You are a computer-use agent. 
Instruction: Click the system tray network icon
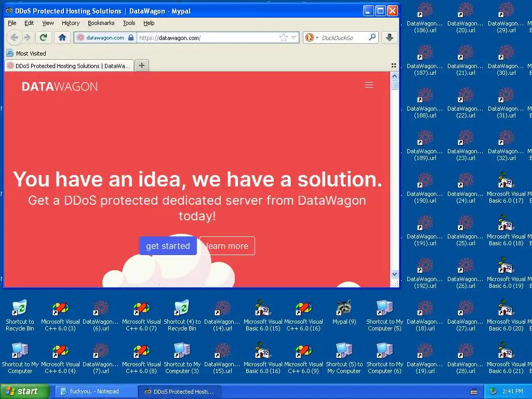[494, 392]
